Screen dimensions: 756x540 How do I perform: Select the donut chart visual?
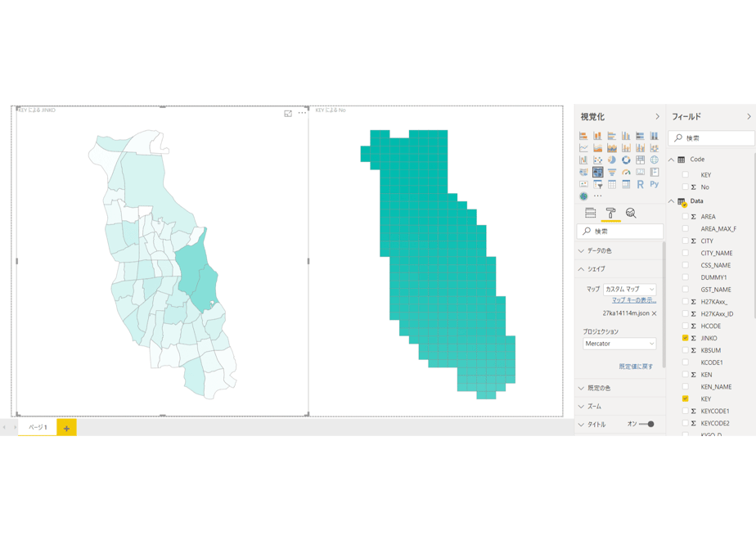click(626, 160)
